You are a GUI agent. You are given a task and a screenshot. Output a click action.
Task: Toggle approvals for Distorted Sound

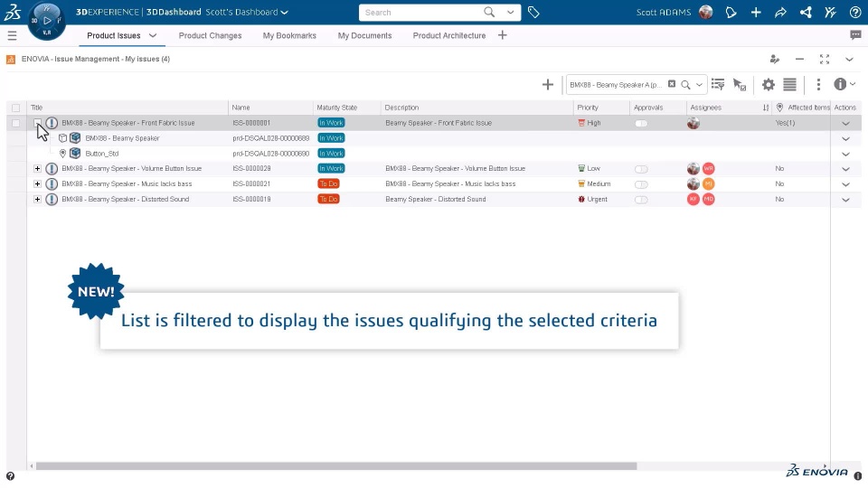click(641, 200)
